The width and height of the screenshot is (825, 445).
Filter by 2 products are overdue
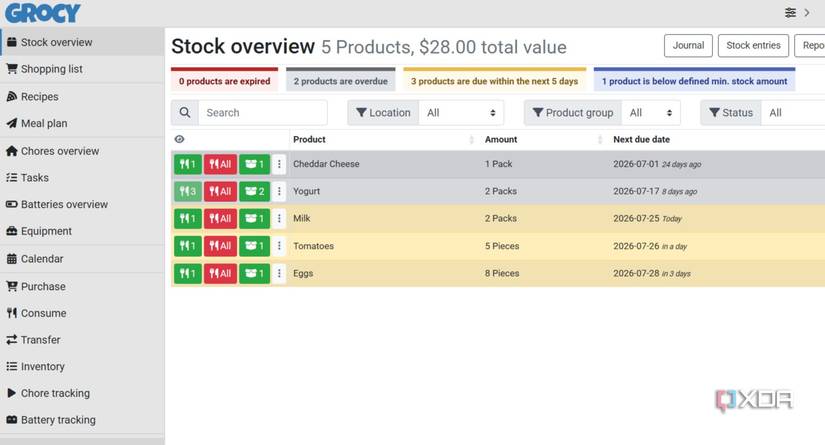[340, 79]
